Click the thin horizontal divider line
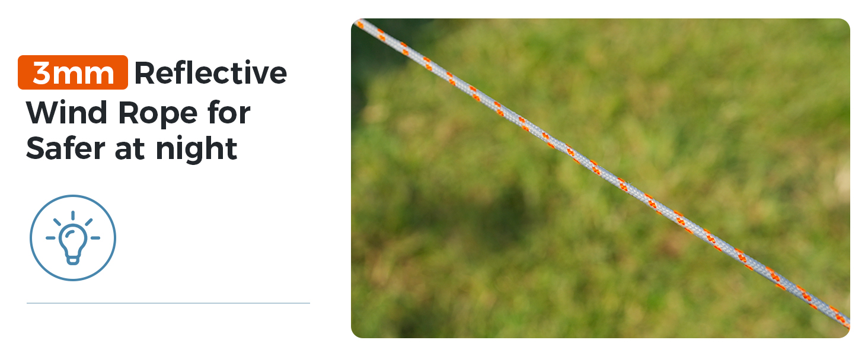 168,303
